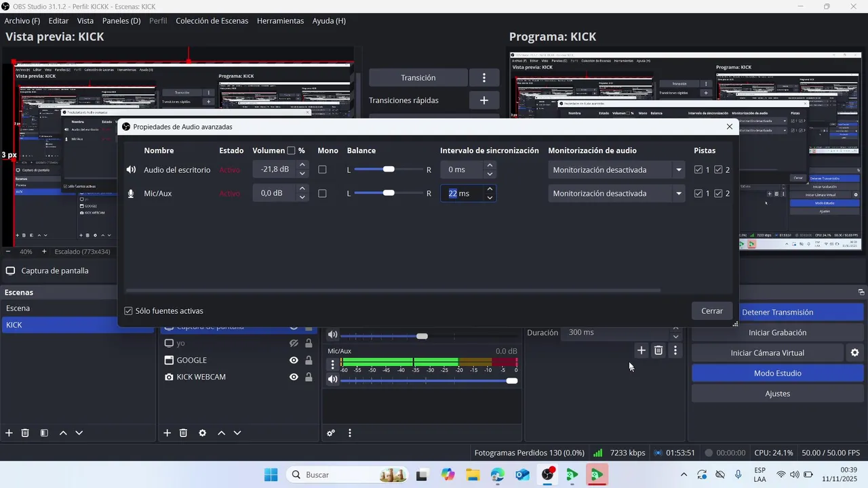Toggle lock on KICK WEBCAM source
868x488 pixels.
click(x=309, y=377)
